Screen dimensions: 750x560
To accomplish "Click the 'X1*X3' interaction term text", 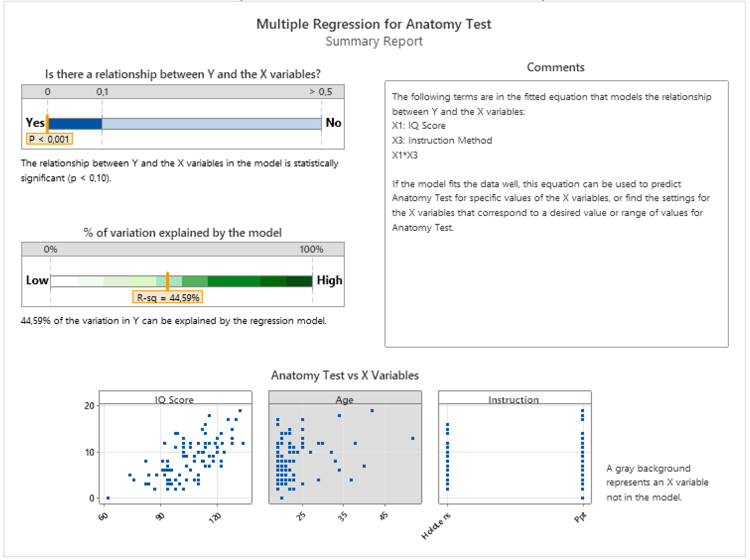I will (405, 155).
